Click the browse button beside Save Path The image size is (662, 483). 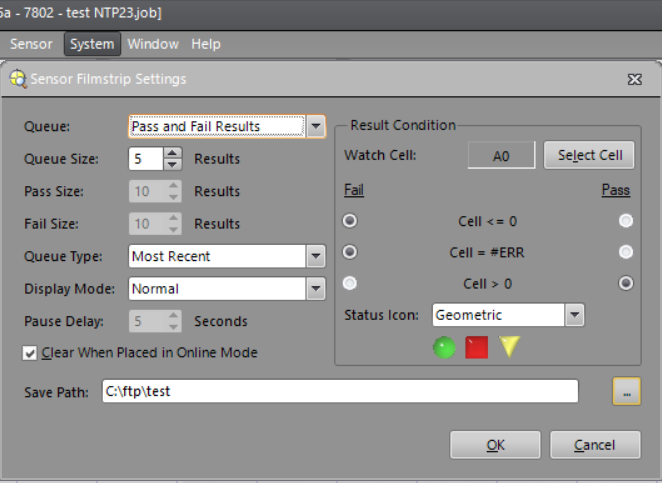pos(626,392)
